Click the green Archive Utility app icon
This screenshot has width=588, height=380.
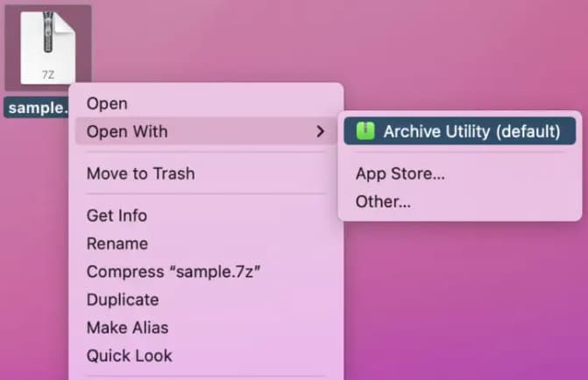365,131
